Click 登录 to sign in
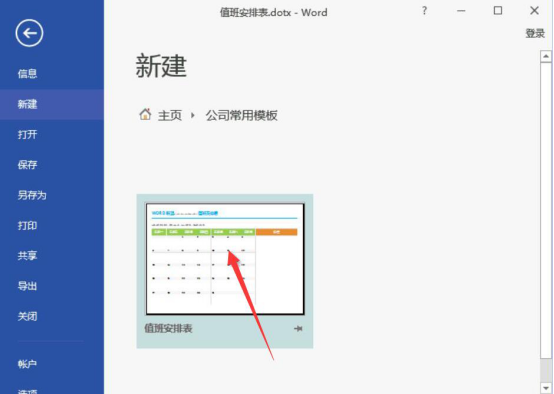The image size is (554, 394). pyautogui.click(x=535, y=34)
